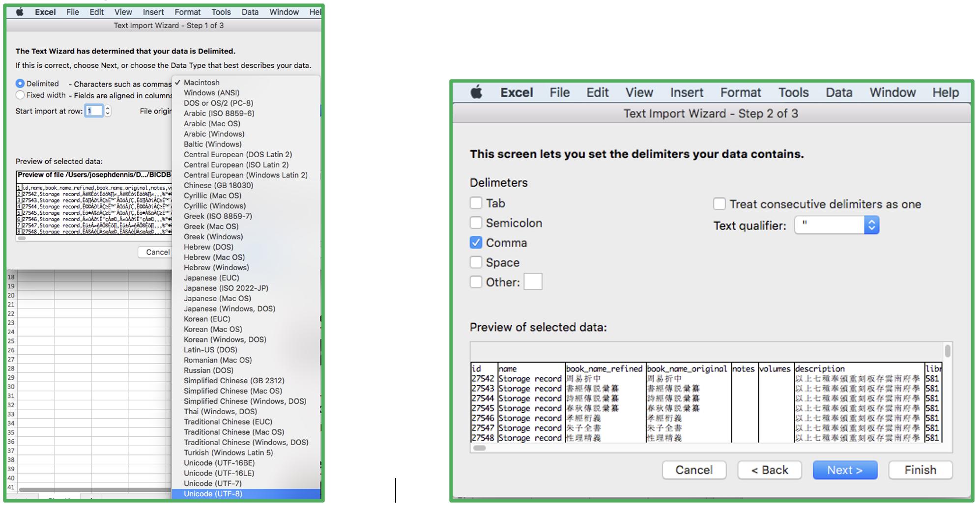Open the Format menu in Step 2 window

click(740, 92)
